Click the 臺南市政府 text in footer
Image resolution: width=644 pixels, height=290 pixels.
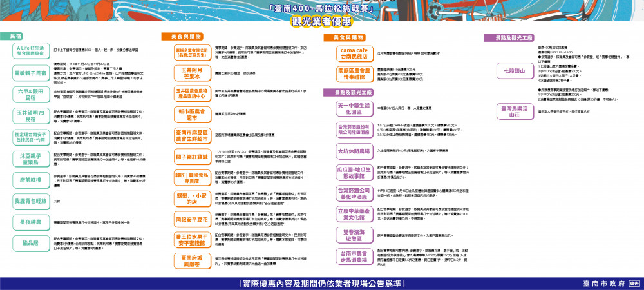pos(604,284)
